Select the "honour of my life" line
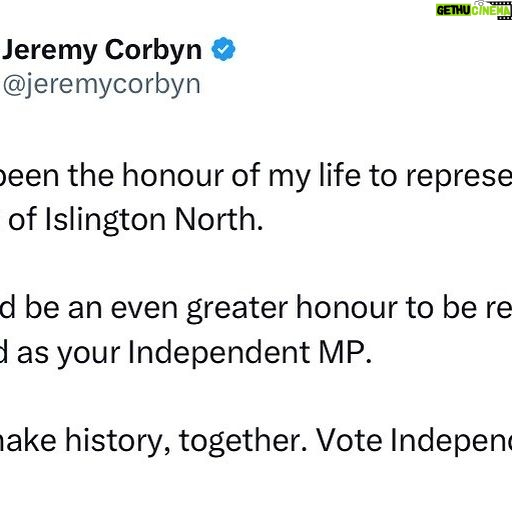 (x=256, y=177)
